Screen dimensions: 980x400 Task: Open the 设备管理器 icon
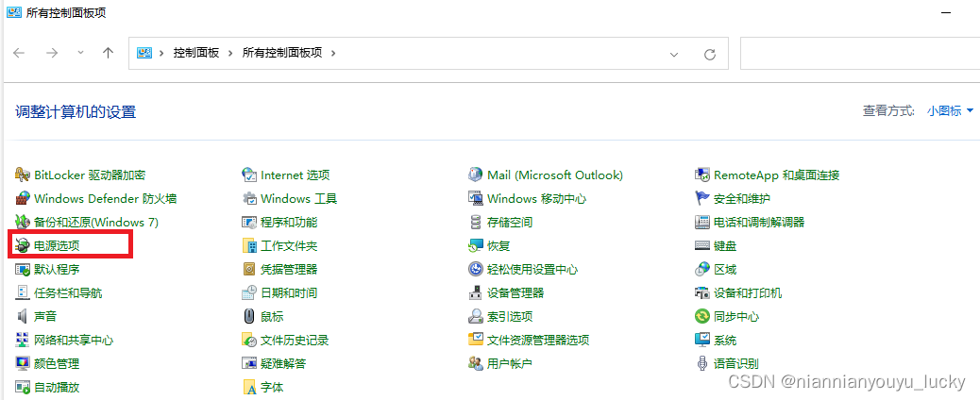pyautogui.click(x=476, y=292)
